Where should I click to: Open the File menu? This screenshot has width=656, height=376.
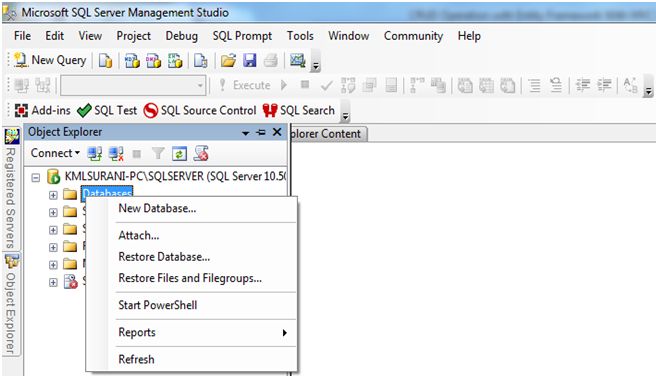coord(22,36)
